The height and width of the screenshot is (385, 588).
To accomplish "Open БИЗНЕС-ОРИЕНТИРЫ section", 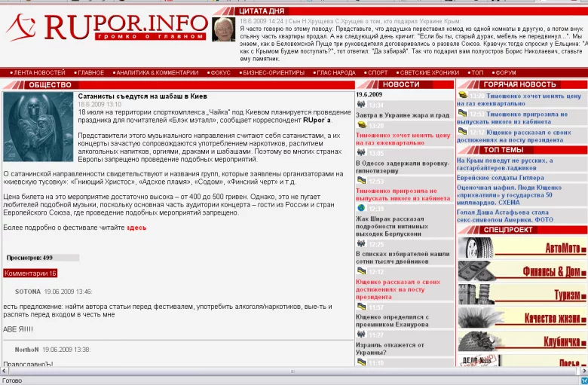I will click(274, 73).
